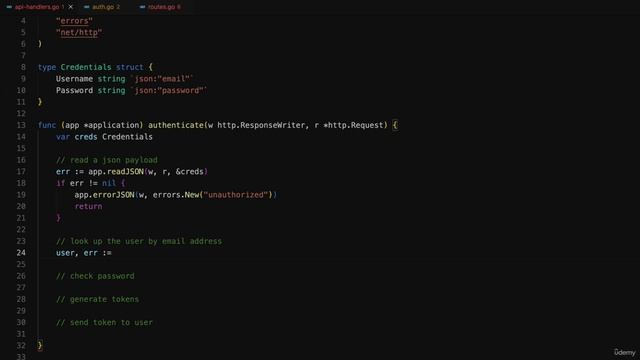Click the opening brace ending line 13
640x360 pixels.
(395, 125)
